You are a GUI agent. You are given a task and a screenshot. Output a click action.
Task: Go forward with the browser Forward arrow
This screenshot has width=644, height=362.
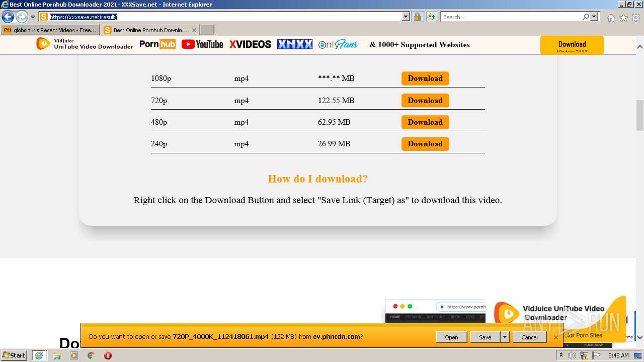[x=22, y=17]
